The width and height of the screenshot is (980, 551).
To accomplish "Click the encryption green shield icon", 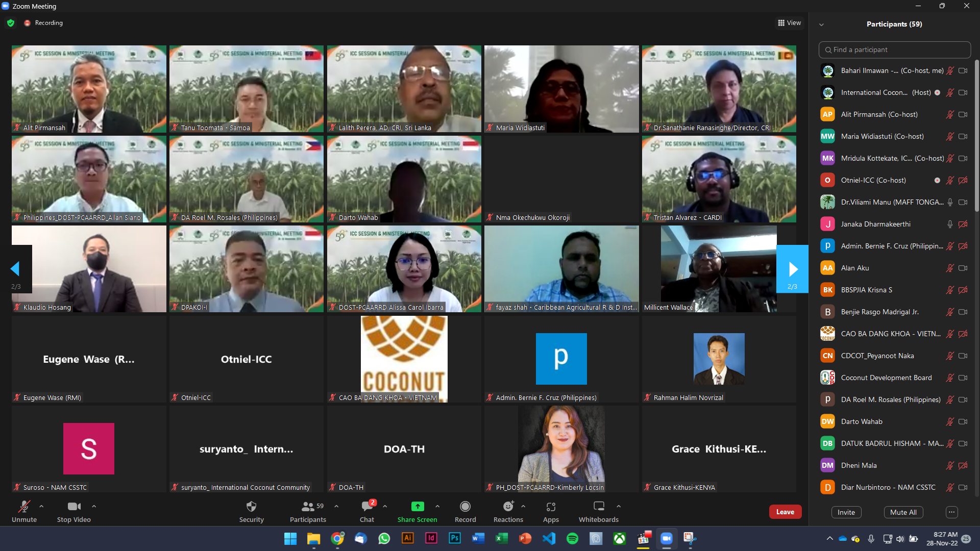I will (11, 23).
